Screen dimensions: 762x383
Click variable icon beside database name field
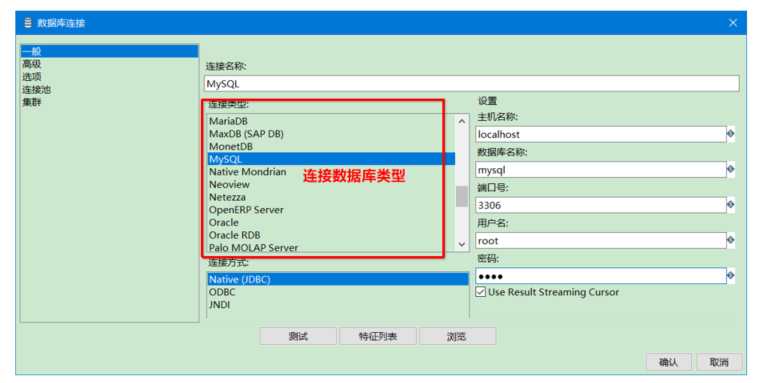tap(730, 169)
